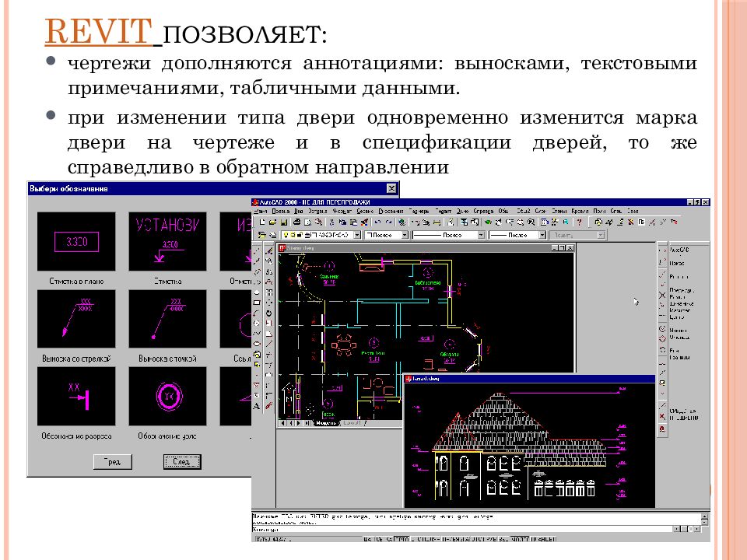Viewport: 747px width, 560px height.
Task: Click the command line input field
Action: click(462, 529)
